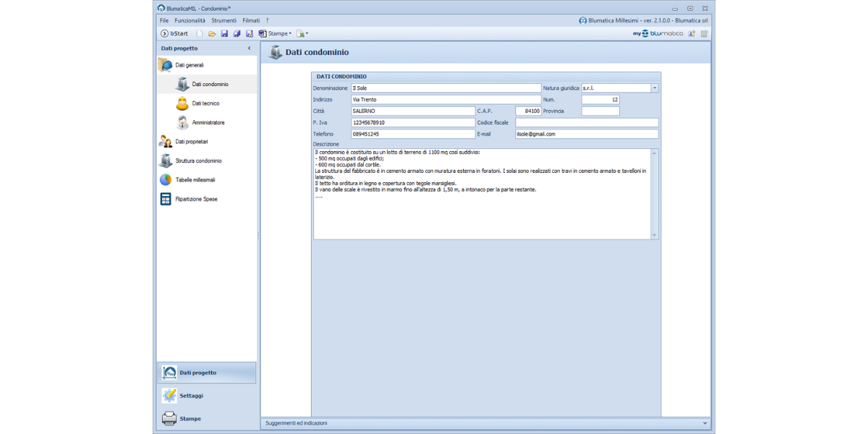Image resolution: width=868 pixels, height=434 pixels.
Task: Collapse the Dati progetto side panel
Action: point(250,48)
